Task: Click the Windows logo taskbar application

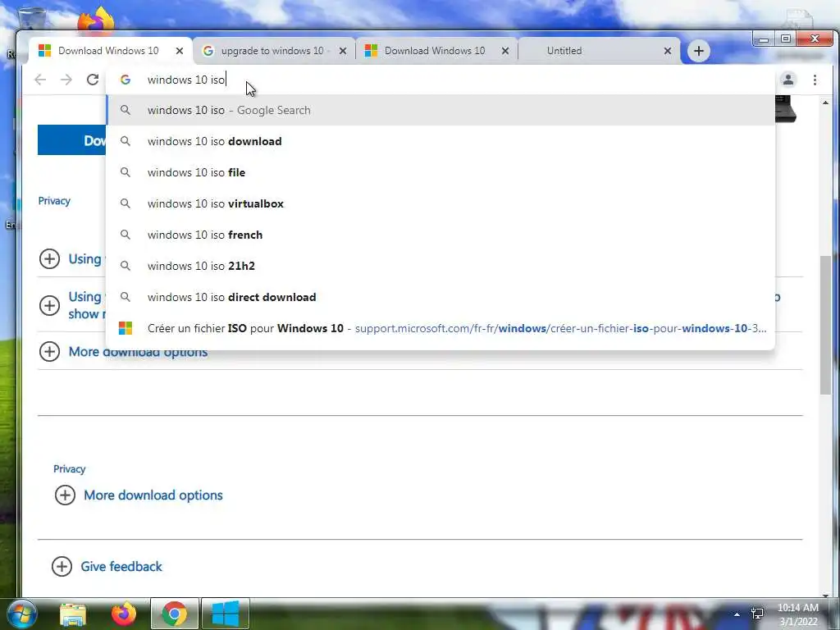Action: point(225,614)
